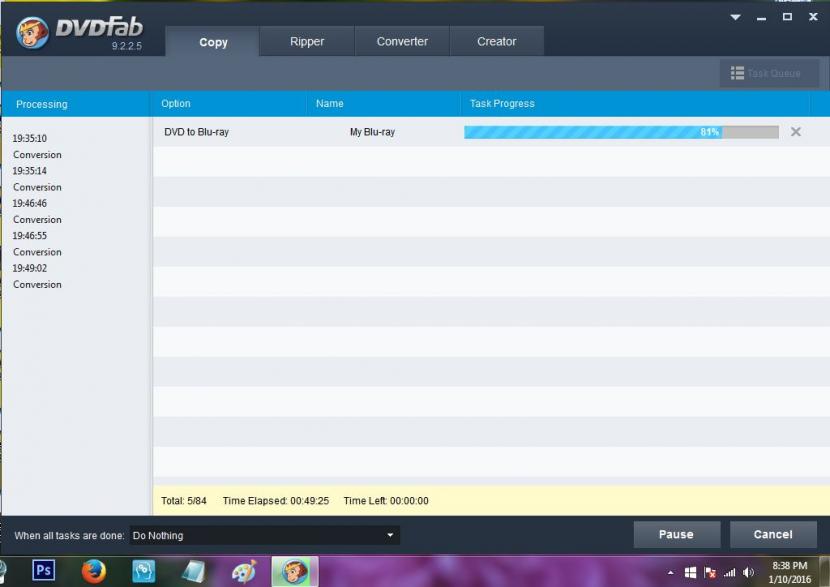Open the blue head-profile app on taskbar
Screen dimensions: 830x587
[x=143, y=572]
